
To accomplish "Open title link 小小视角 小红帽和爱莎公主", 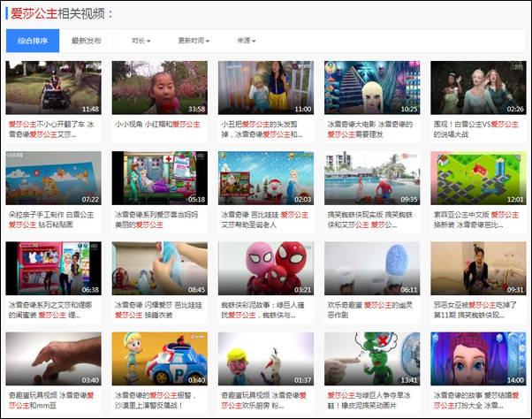I will point(157,125).
